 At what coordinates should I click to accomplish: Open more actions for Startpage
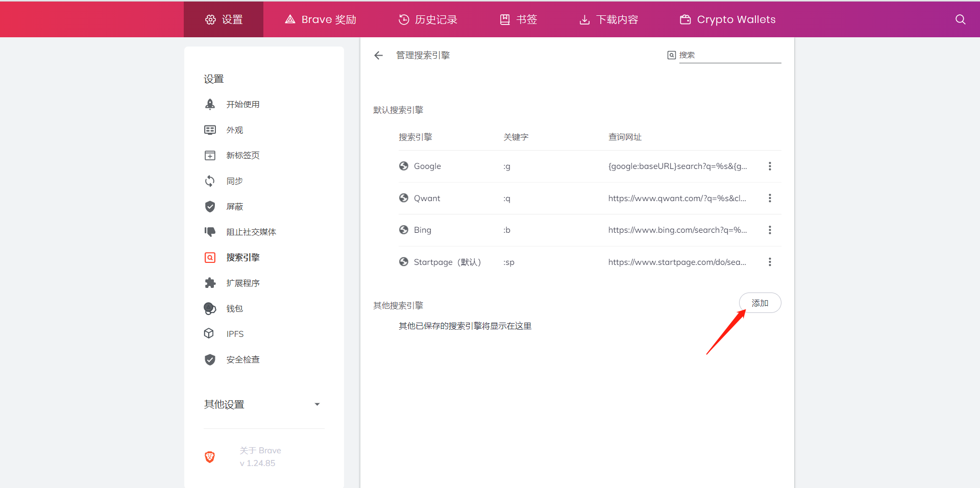click(x=770, y=262)
